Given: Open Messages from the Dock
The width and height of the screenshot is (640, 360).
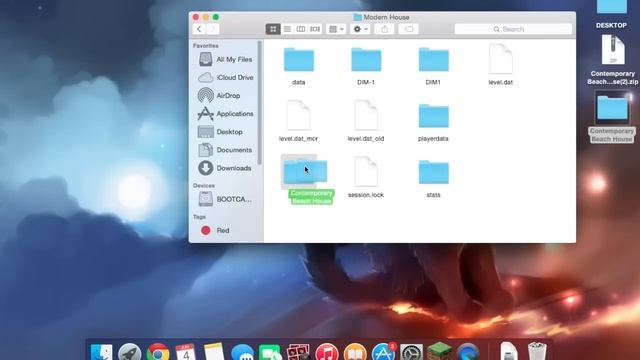Looking at the screenshot, I should 242,353.
